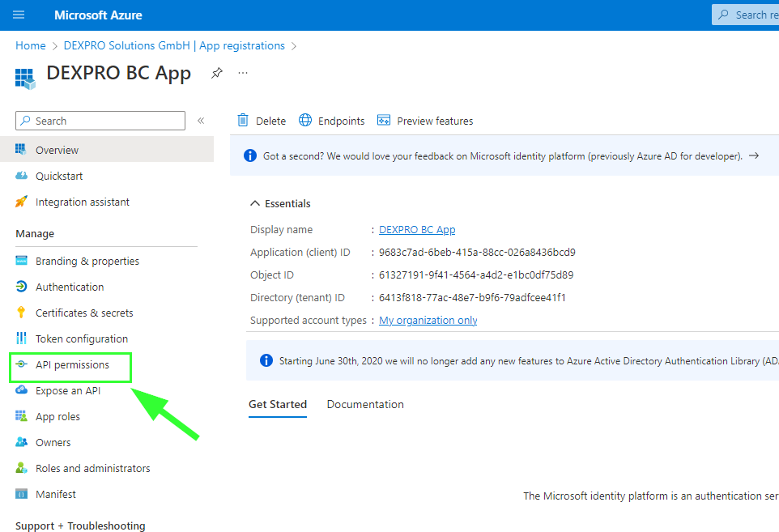Open the more options ellipsis menu
The width and height of the screenshot is (779, 532).
pos(243,73)
